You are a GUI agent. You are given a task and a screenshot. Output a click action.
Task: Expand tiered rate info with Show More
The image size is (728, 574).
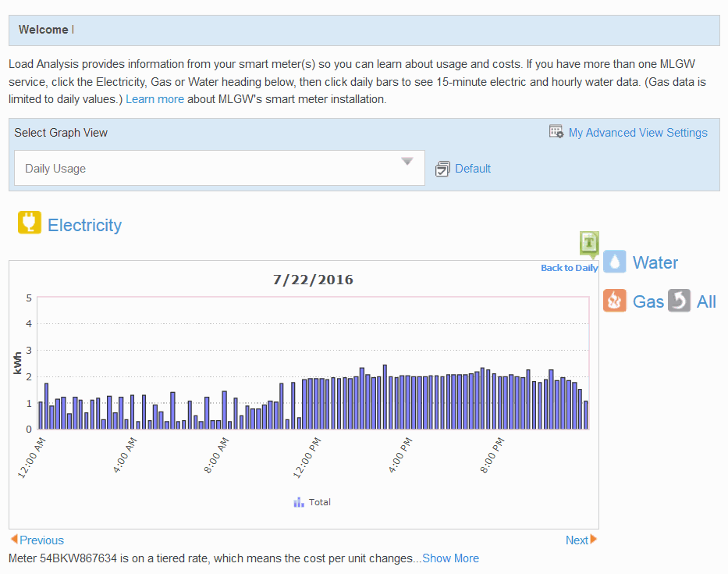click(x=450, y=558)
